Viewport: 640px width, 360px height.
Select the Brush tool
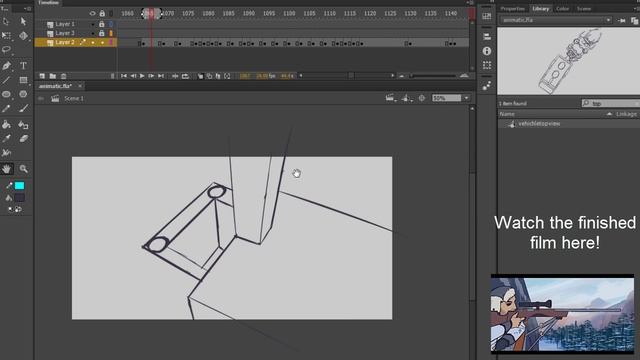23,109
